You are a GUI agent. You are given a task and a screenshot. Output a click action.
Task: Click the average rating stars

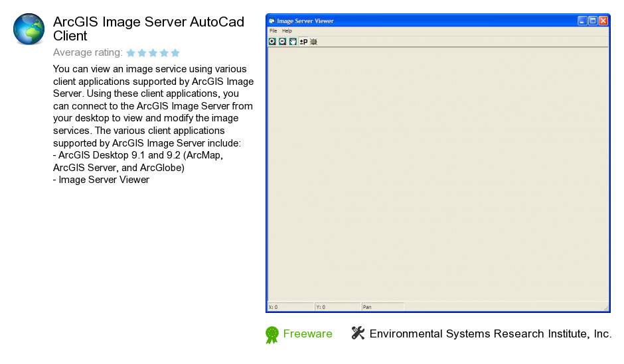click(153, 52)
